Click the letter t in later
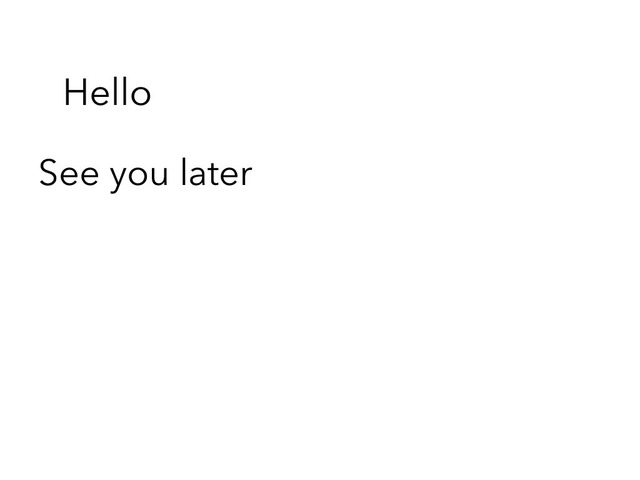 coord(211,174)
